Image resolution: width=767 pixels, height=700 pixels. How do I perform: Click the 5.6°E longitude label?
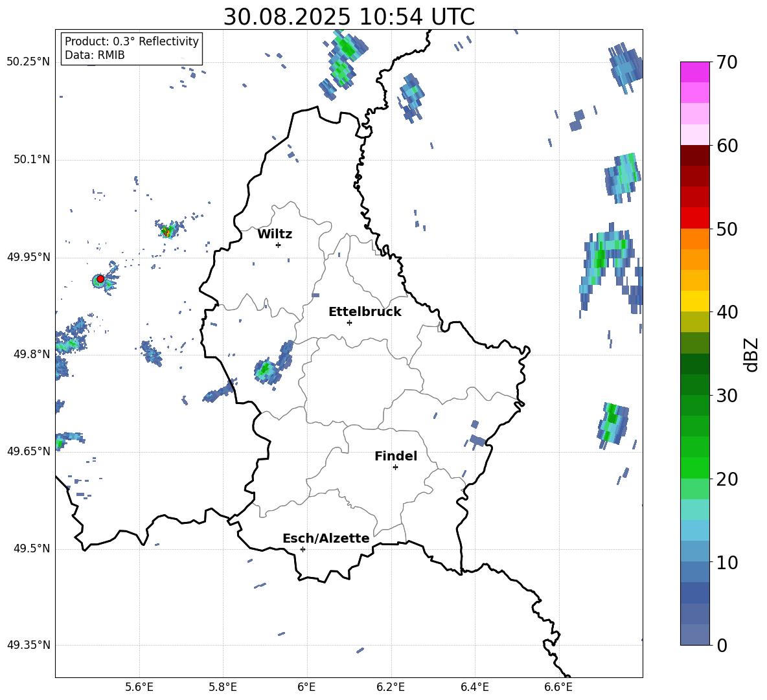(x=139, y=687)
